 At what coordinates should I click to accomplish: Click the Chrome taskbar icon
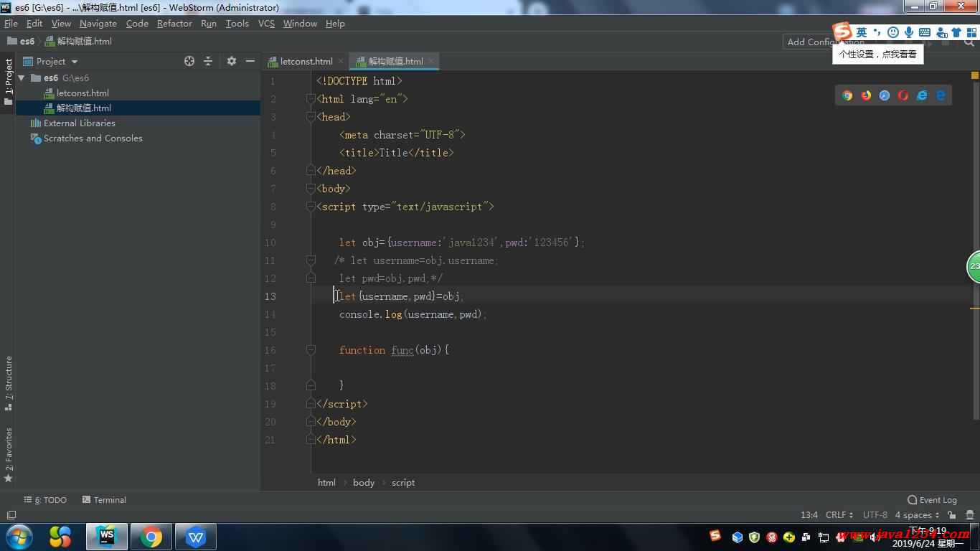tap(151, 537)
